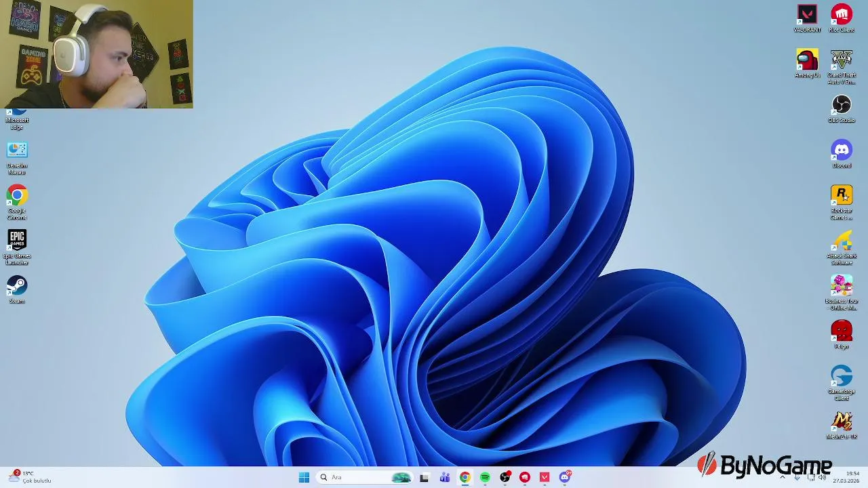The image size is (868, 488).
Task: Open Riot Client from the taskbar
Action: (x=525, y=477)
